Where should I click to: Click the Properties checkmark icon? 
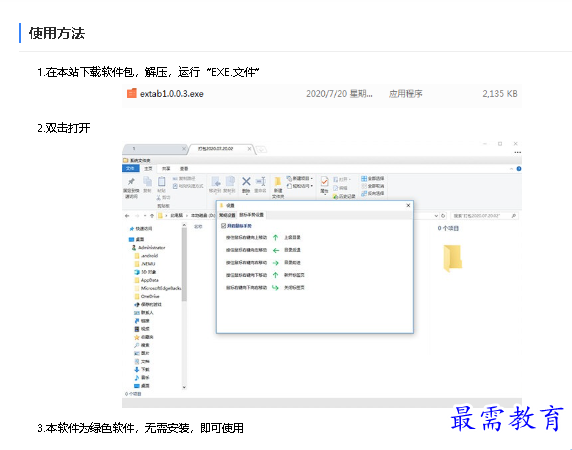(x=324, y=181)
